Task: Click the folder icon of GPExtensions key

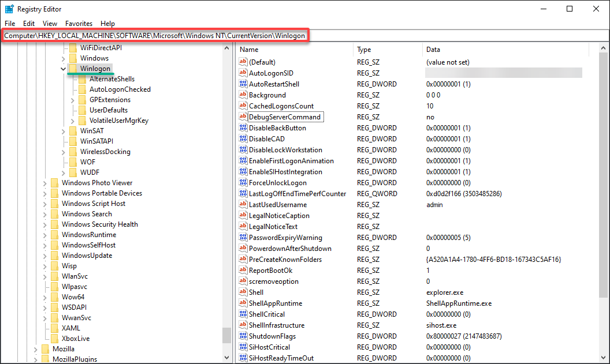Action: (83, 99)
